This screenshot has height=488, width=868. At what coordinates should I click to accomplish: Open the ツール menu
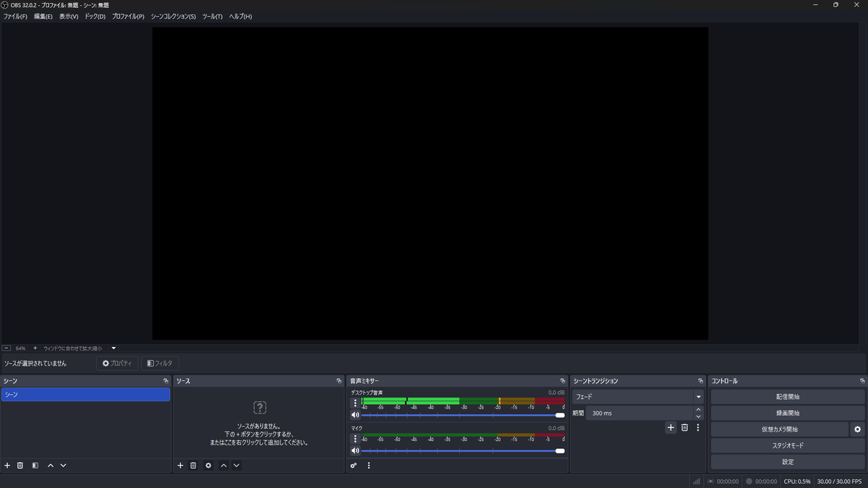(212, 17)
